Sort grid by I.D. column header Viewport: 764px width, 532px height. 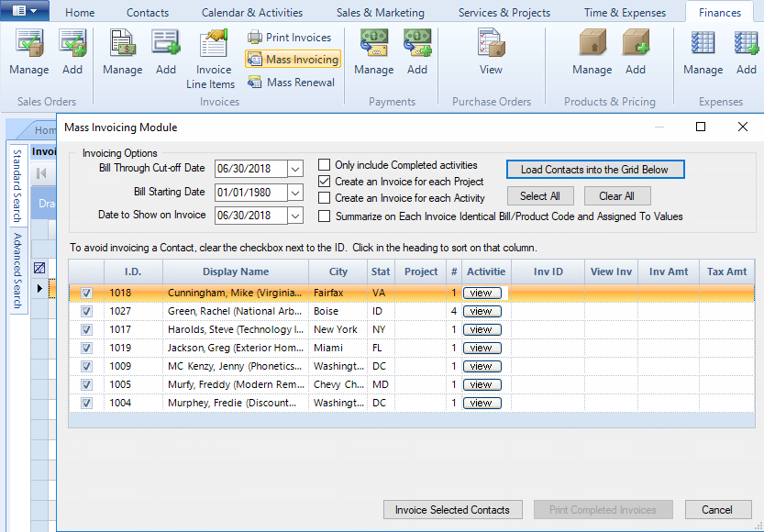coord(133,272)
